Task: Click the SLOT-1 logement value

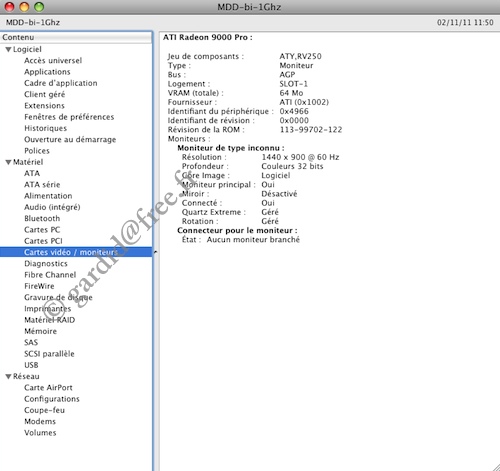Action: (293, 84)
